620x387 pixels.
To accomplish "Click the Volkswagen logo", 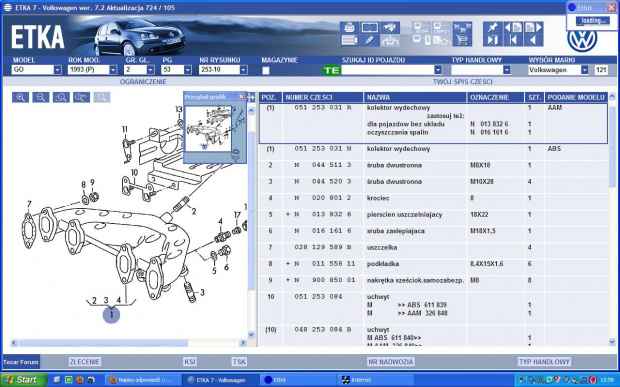I will [x=582, y=40].
